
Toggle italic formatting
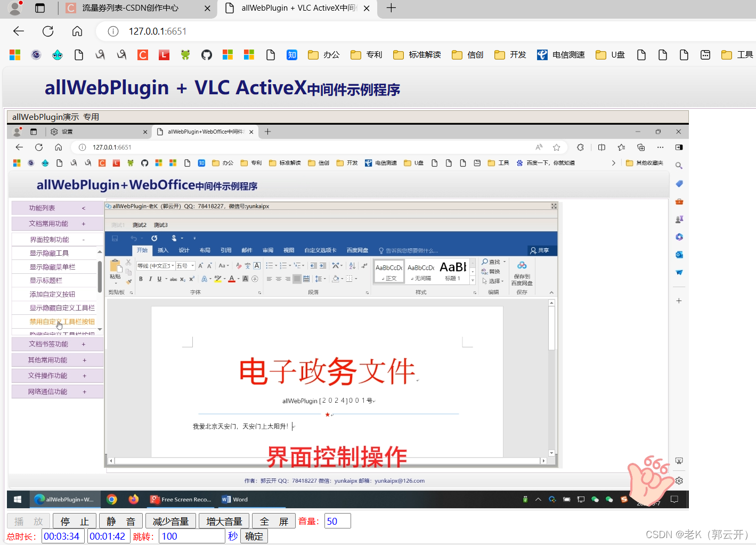[150, 279]
